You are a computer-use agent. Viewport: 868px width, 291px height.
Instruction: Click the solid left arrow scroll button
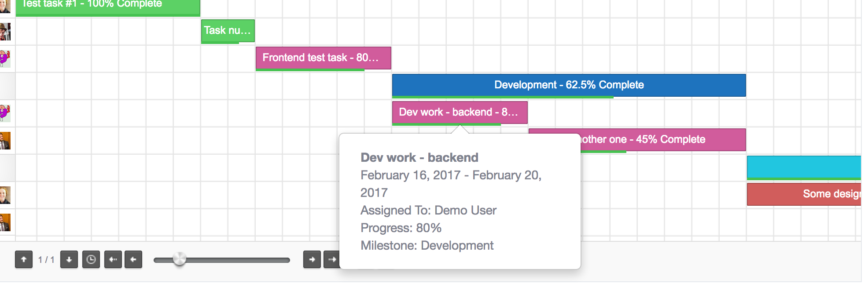(133, 259)
